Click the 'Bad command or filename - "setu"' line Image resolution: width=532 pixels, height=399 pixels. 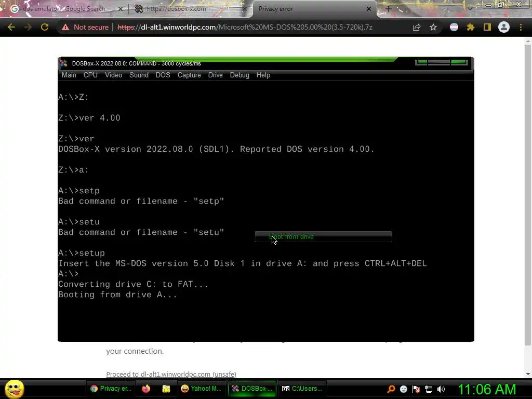pyautogui.click(x=141, y=232)
